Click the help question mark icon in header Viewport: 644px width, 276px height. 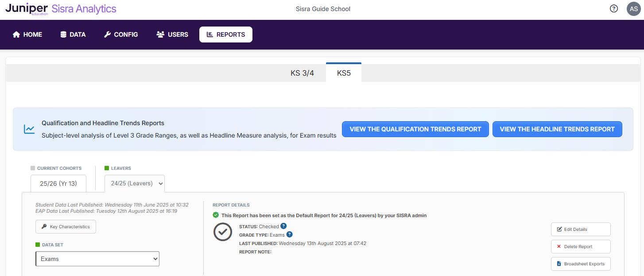coord(613,9)
